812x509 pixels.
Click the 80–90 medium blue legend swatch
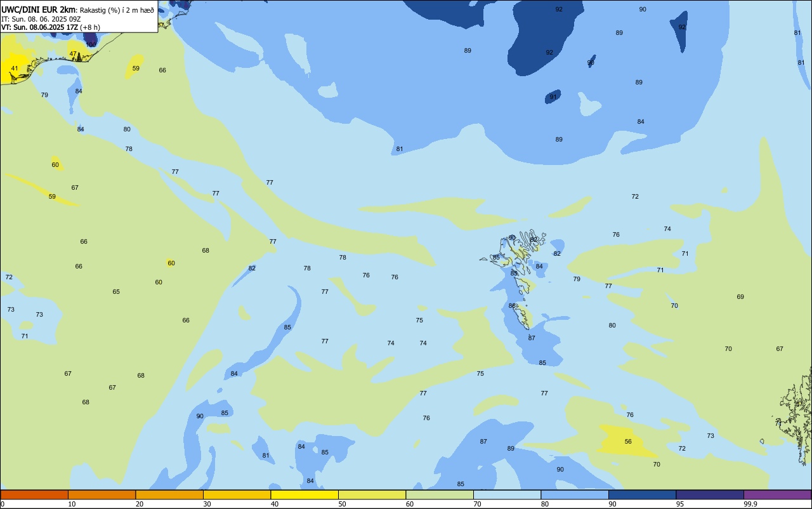(x=575, y=494)
